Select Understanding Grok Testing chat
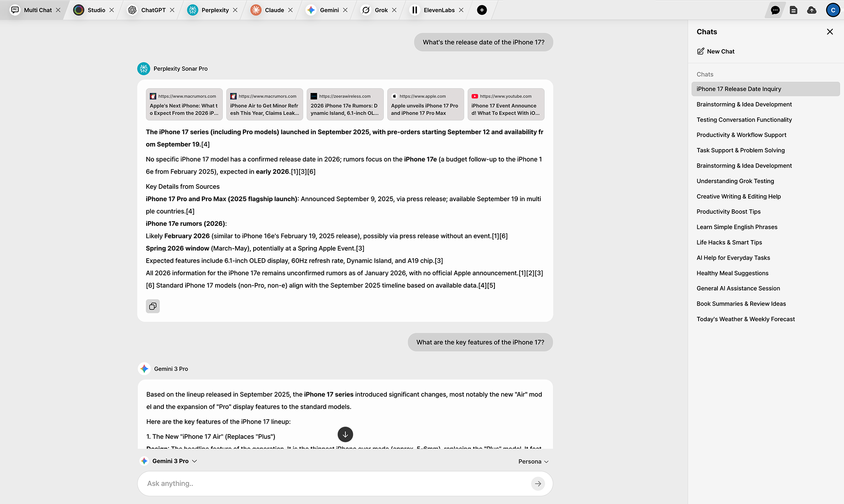This screenshot has height=504, width=844. point(735,181)
